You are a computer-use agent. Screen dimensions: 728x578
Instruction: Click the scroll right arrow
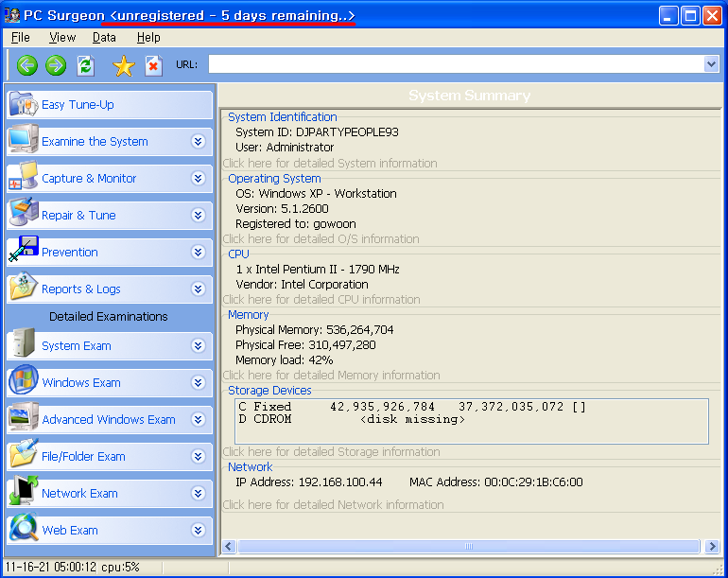click(x=712, y=546)
